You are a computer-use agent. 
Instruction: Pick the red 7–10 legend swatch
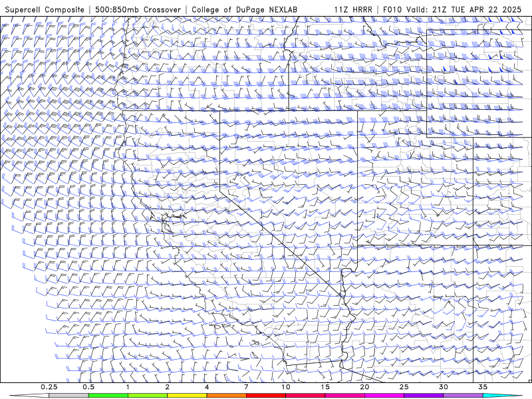(266, 396)
